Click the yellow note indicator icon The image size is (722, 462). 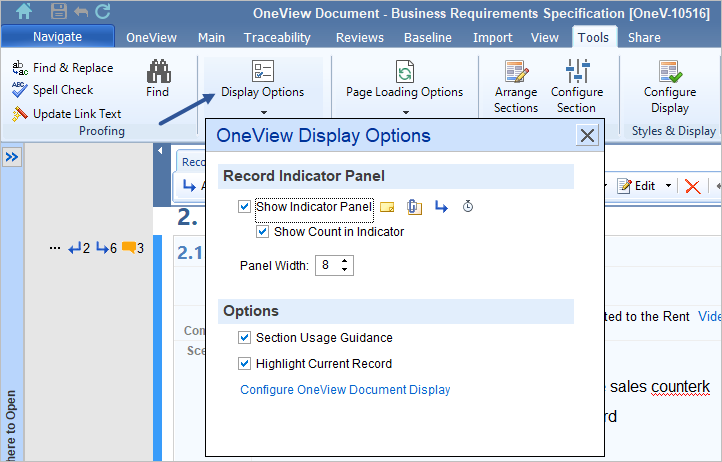(387, 207)
